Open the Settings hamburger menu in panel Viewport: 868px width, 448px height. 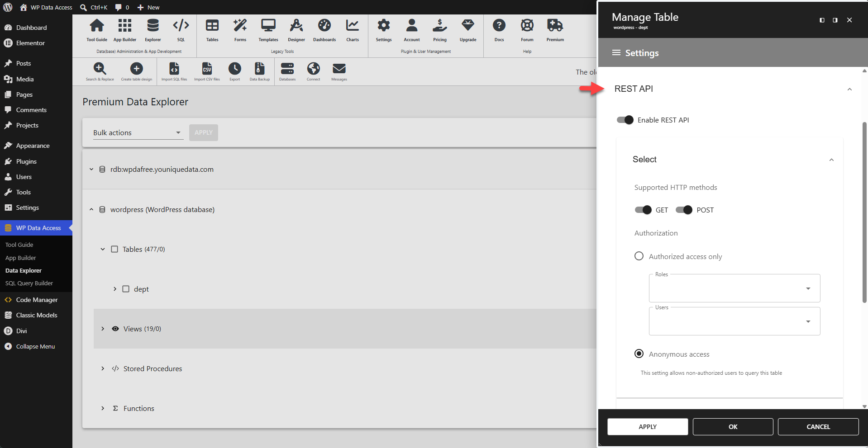(x=616, y=53)
